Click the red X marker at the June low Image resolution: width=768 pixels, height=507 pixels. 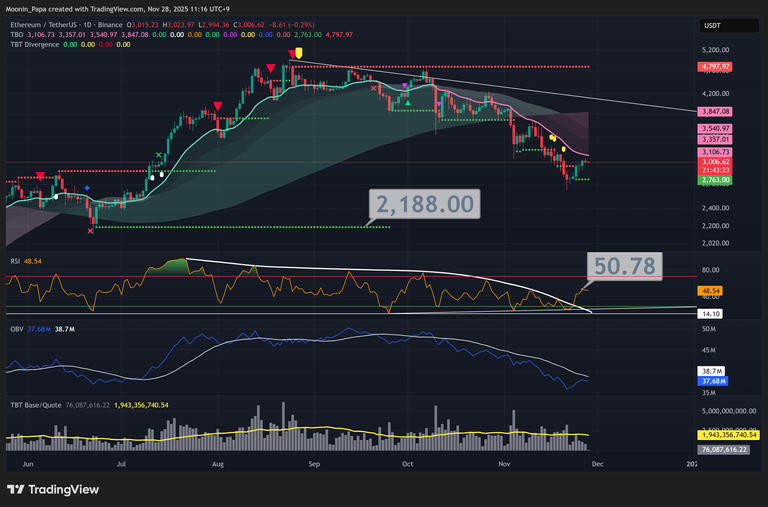pyautogui.click(x=91, y=231)
